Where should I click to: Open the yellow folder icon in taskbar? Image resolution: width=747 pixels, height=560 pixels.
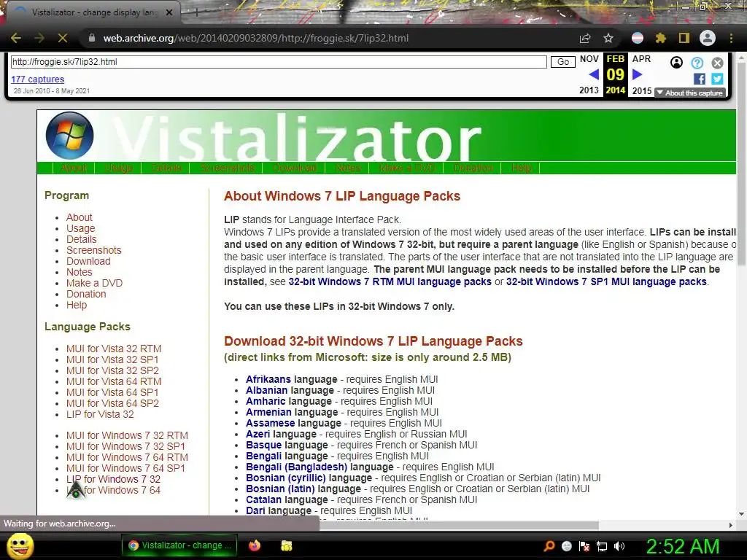pos(286,545)
